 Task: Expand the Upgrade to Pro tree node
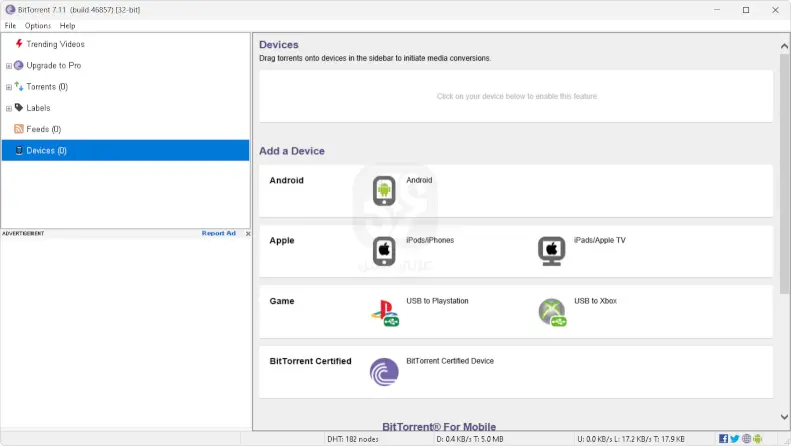coord(9,66)
